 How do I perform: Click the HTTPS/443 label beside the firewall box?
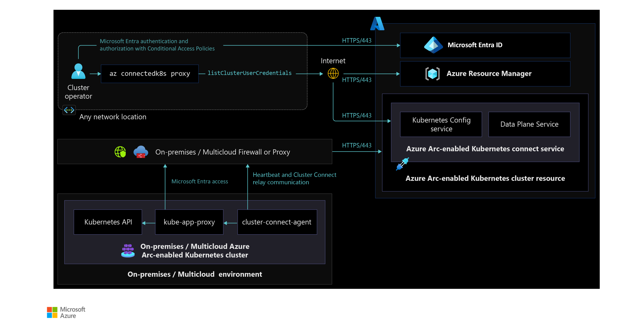click(356, 145)
